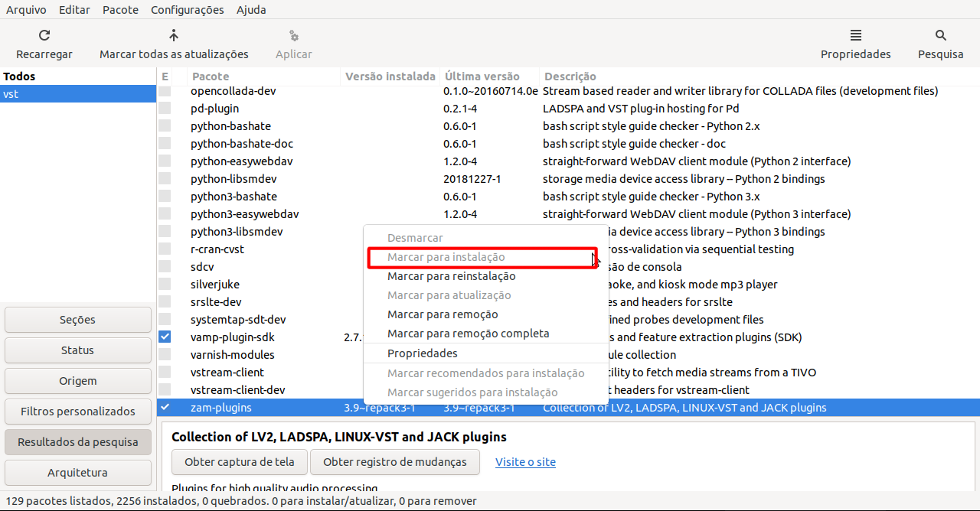Open the Pesquisa search tool
The width and height of the screenshot is (980, 511).
click(x=940, y=44)
